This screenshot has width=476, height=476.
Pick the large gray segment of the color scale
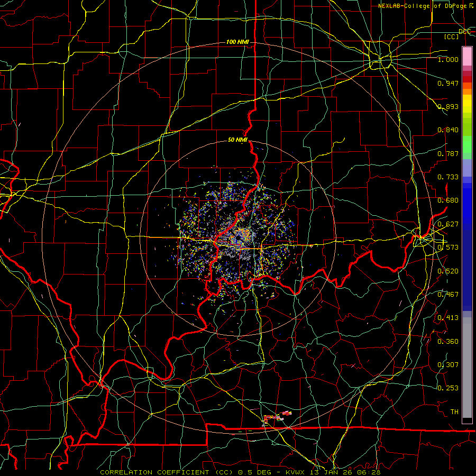point(467,368)
